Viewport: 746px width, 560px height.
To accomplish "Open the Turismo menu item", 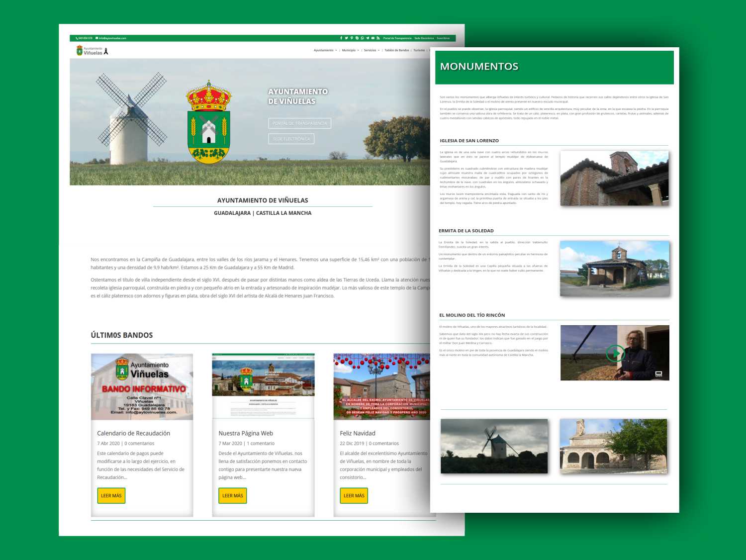I will pos(419,50).
